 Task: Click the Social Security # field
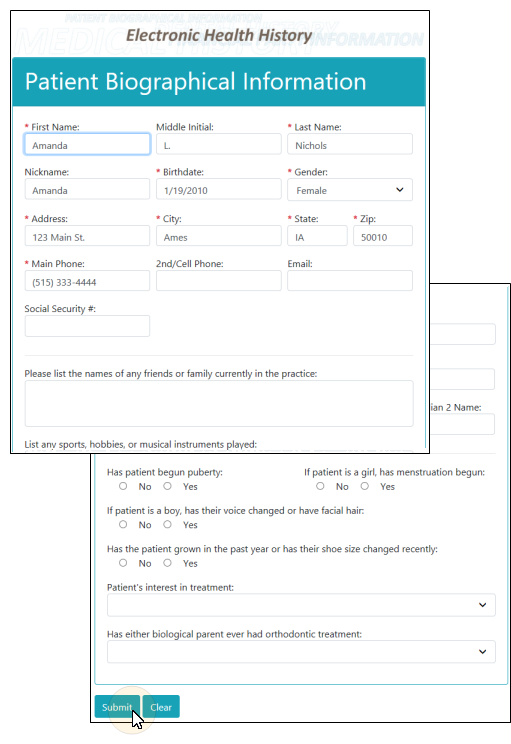pos(87,326)
